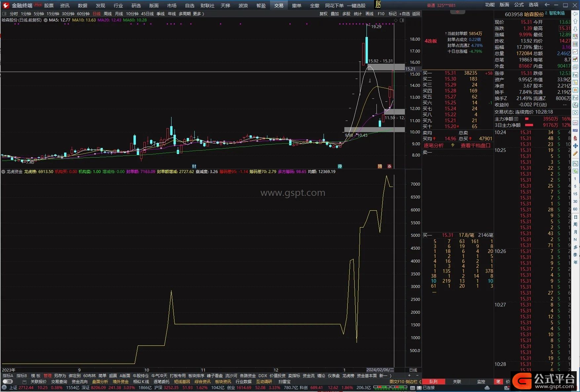Image resolution: width=580 pixels, height=392 pixels.
Task: Click the +自选 button
Action: pos(405,14)
